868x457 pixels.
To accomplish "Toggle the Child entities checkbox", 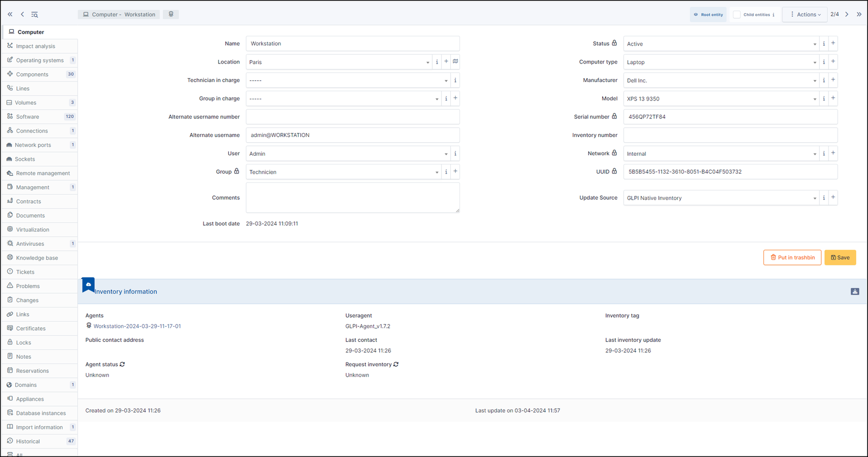I will click(737, 15).
